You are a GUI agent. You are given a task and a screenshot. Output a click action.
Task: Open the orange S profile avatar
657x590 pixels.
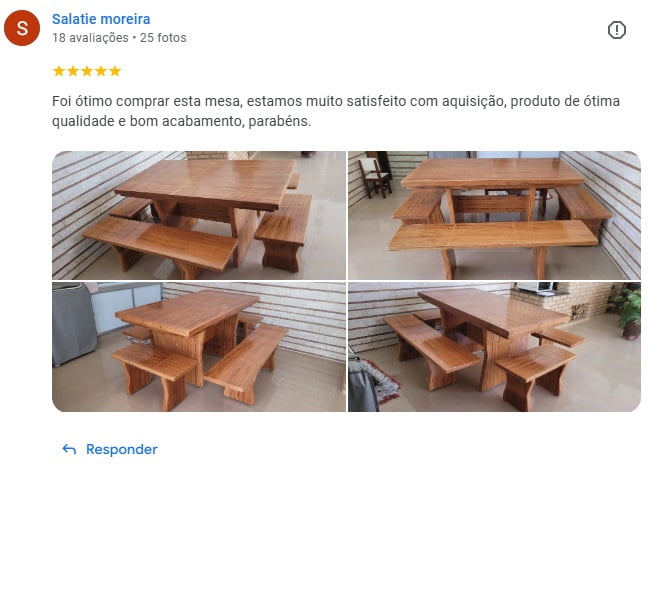(x=22, y=28)
